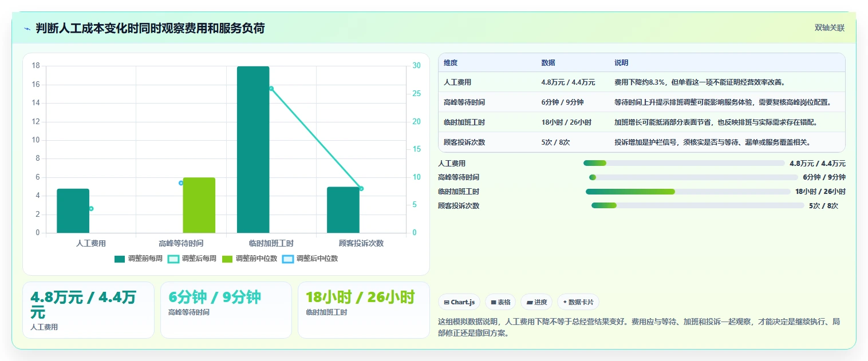
Task: Toggle the 调整后中位数 legend swatch
Action: click(x=288, y=259)
